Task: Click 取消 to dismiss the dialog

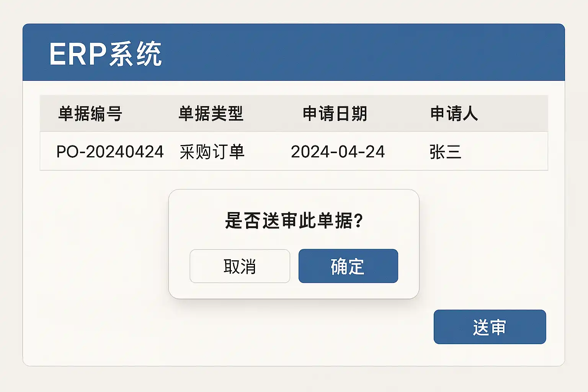Action: [240, 266]
